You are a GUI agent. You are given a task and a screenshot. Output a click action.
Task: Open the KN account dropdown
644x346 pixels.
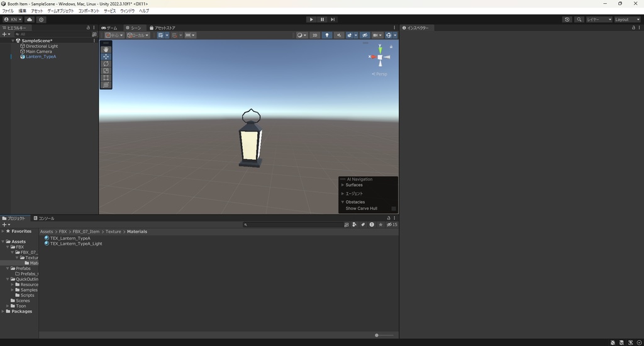pos(13,20)
